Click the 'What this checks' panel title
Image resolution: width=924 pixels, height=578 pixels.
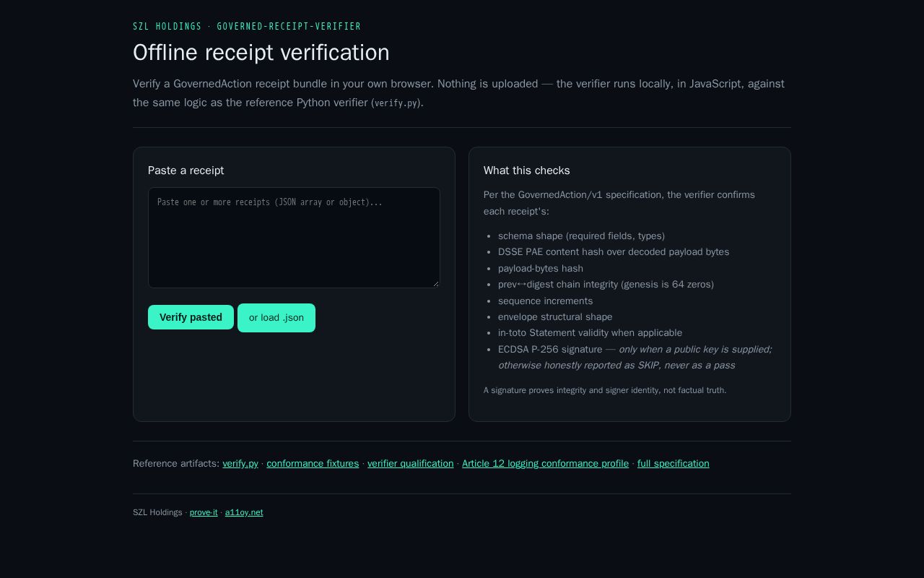(527, 171)
